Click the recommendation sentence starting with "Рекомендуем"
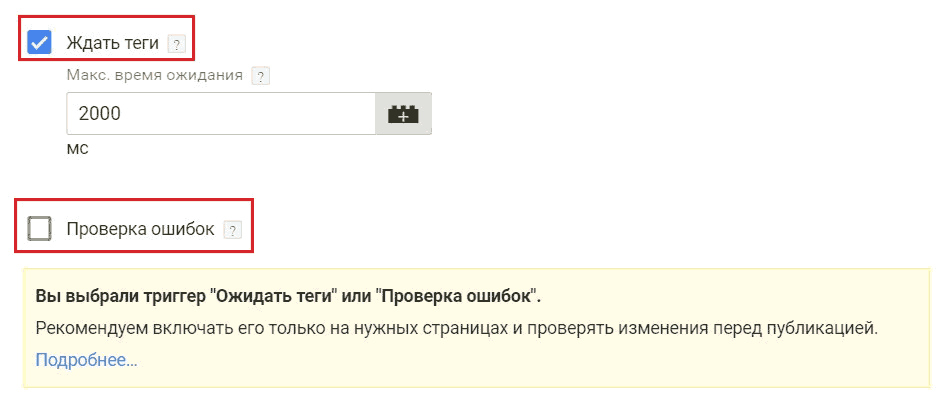 [x=457, y=329]
